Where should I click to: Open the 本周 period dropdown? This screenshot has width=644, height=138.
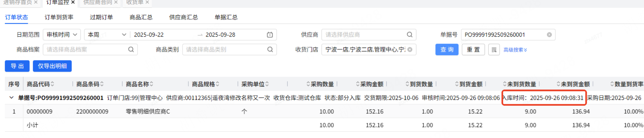pyautogui.click(x=107, y=35)
